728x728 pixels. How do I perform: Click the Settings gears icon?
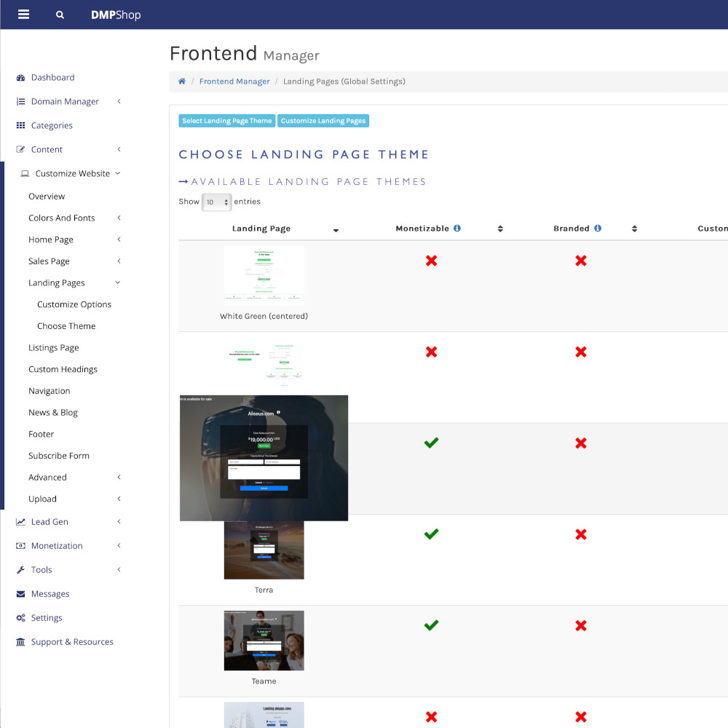click(x=20, y=618)
